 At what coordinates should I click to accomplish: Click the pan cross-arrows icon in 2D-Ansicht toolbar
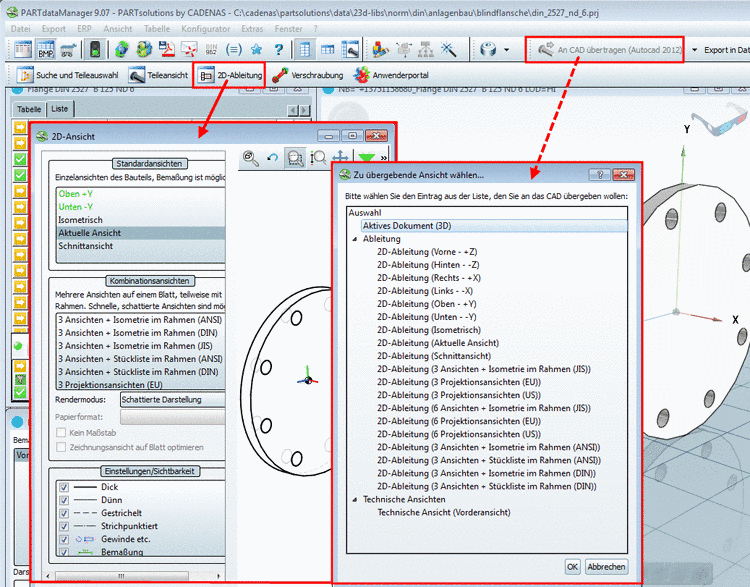tap(341, 157)
